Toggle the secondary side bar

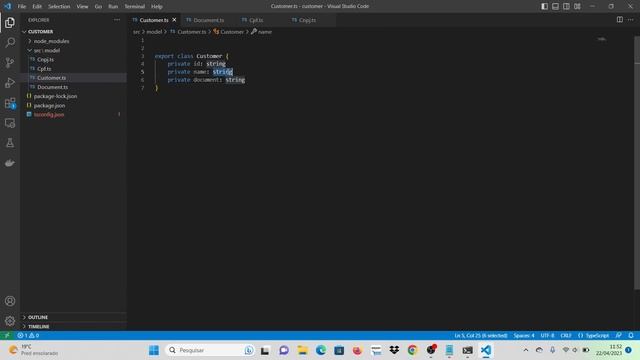point(567,6)
